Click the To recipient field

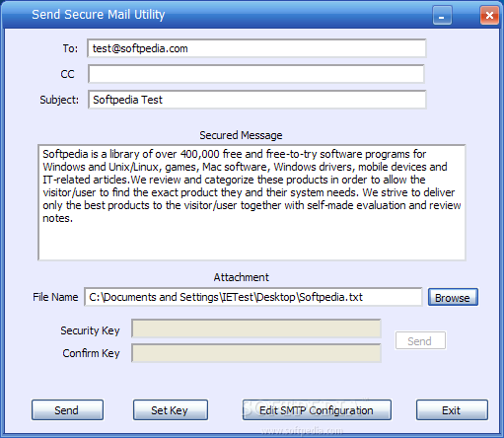256,48
